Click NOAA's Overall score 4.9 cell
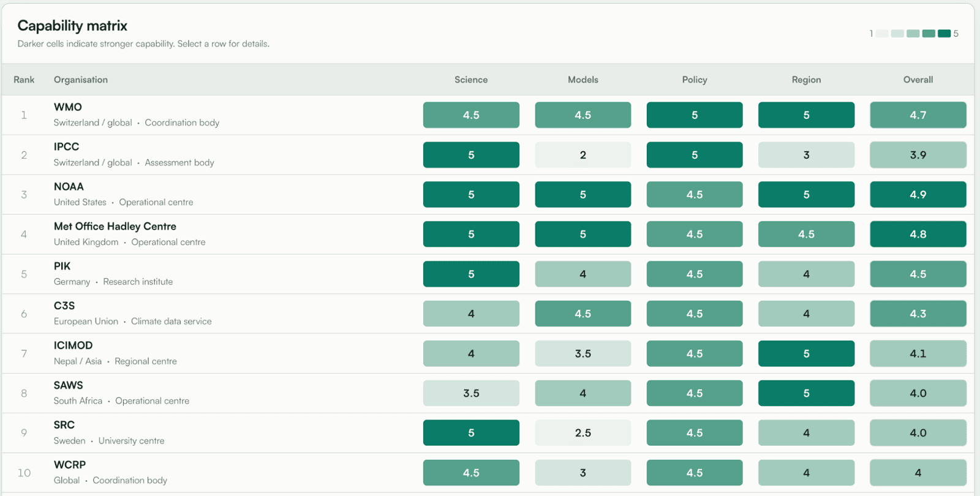The width and height of the screenshot is (980, 496). [x=918, y=195]
